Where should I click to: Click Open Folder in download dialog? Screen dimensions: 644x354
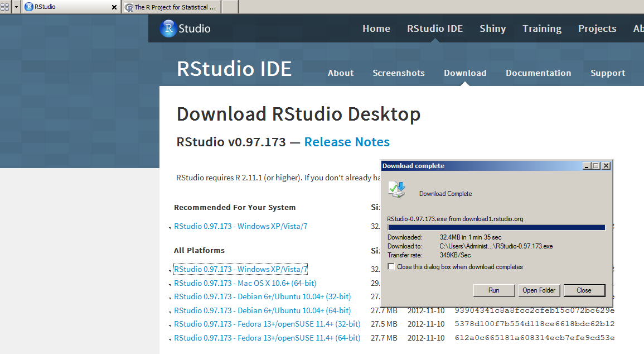point(539,290)
